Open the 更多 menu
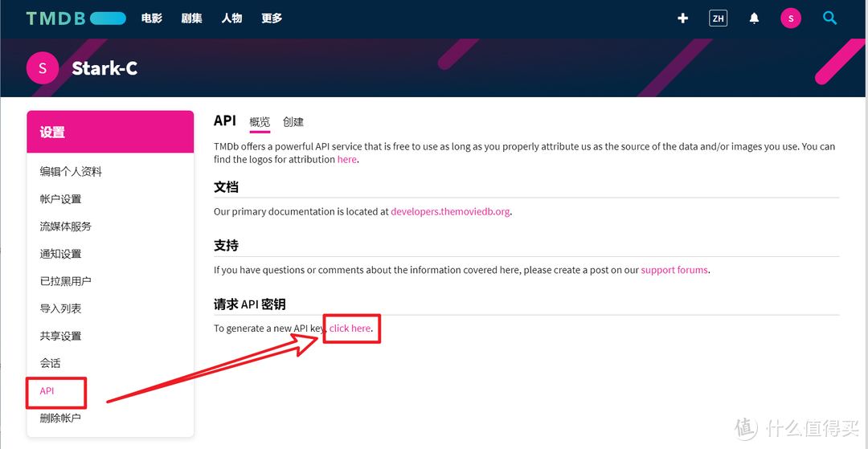Image resolution: width=868 pixels, height=449 pixels. 272,18
